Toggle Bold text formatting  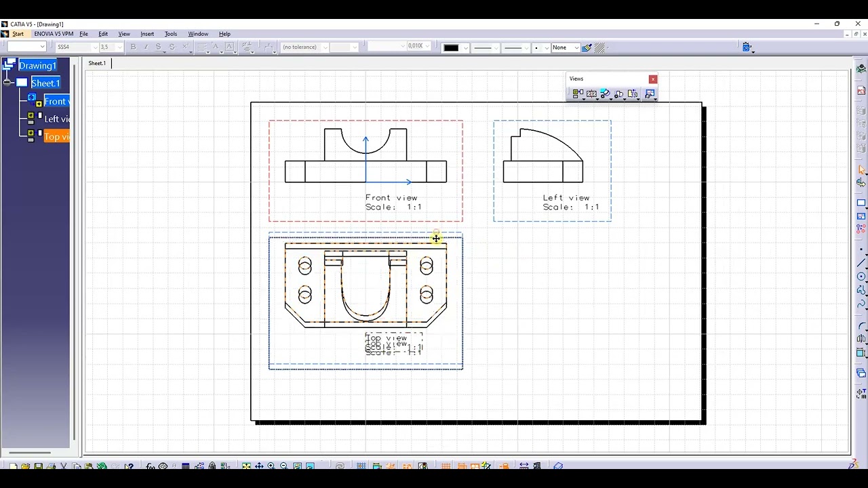(x=134, y=47)
